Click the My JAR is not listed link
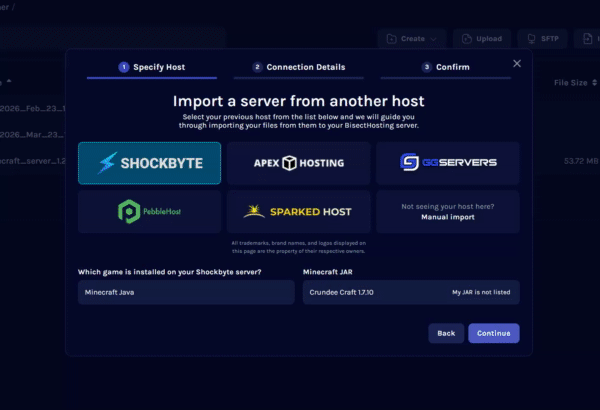Screen dimensions: 600x410 [x=481, y=292]
